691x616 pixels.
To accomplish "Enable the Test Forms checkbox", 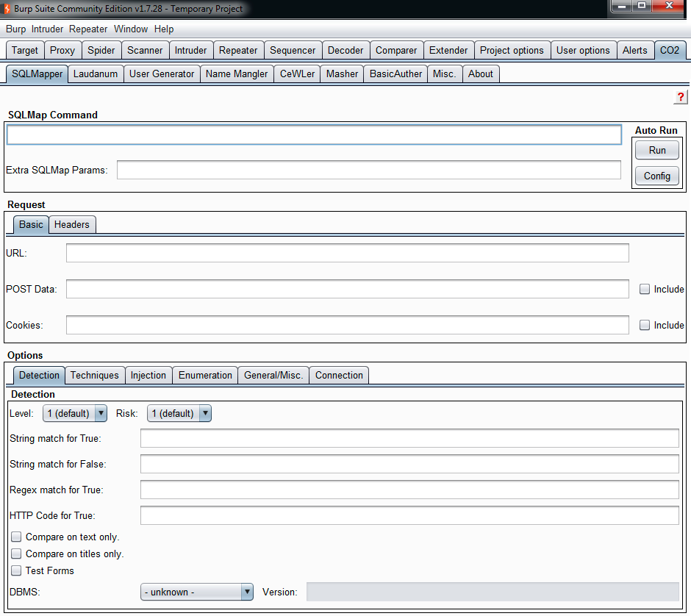I will (x=16, y=570).
